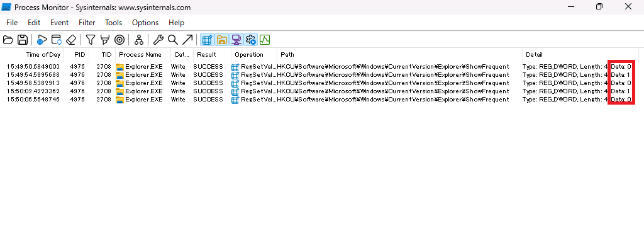Click RegSetValue registry icon in 15:50:06 row
The width and height of the screenshot is (644, 242).
point(235,100)
